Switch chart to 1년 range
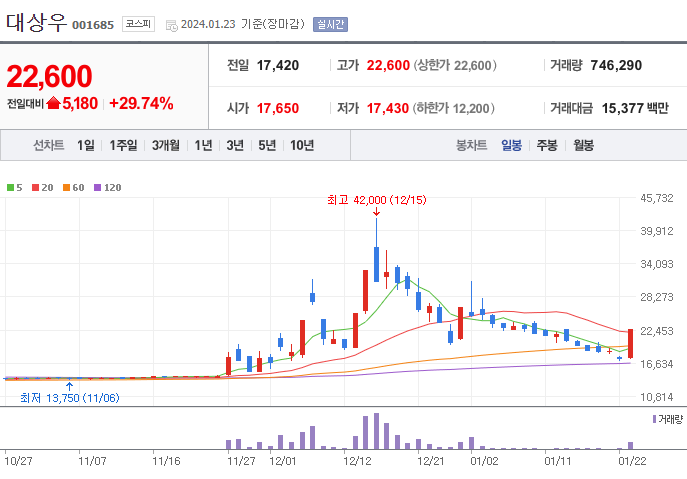 pos(203,145)
